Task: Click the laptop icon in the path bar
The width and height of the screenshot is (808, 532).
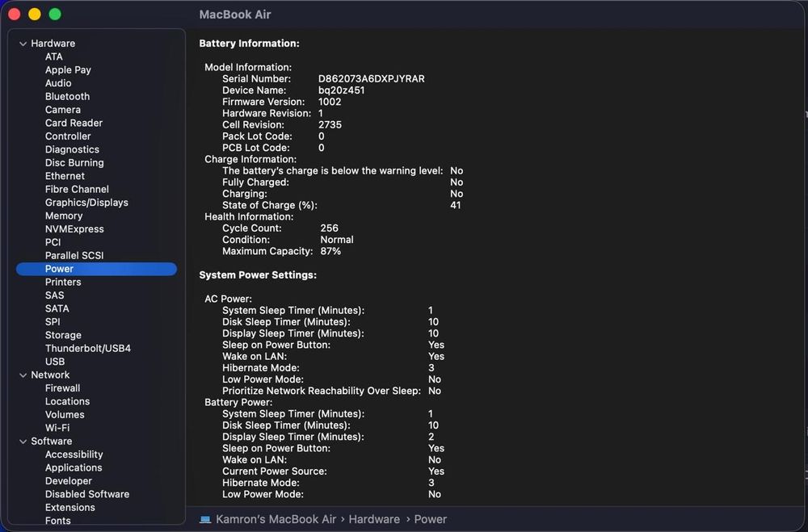Action: click(x=205, y=519)
